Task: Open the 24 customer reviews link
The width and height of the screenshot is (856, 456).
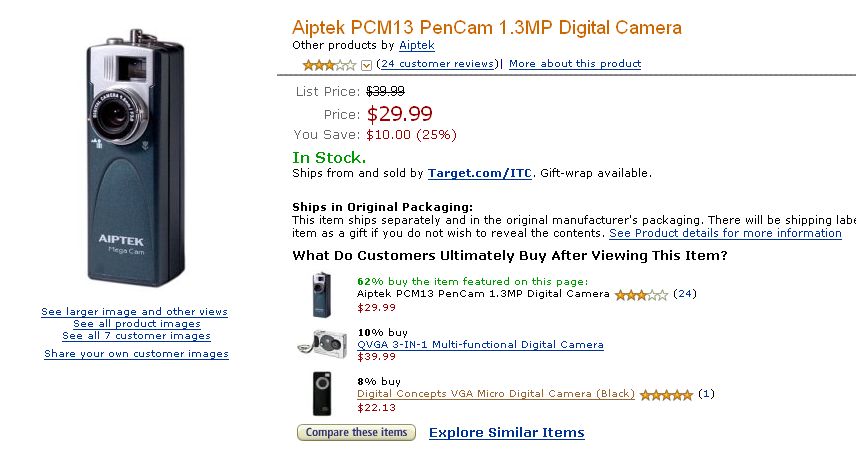Action: (x=437, y=64)
